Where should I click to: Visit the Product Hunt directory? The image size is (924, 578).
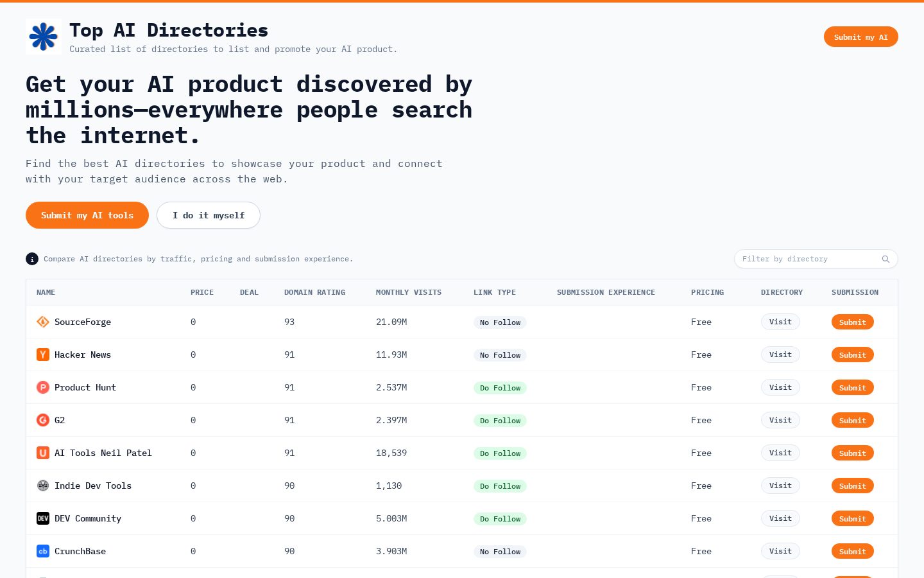pos(780,387)
